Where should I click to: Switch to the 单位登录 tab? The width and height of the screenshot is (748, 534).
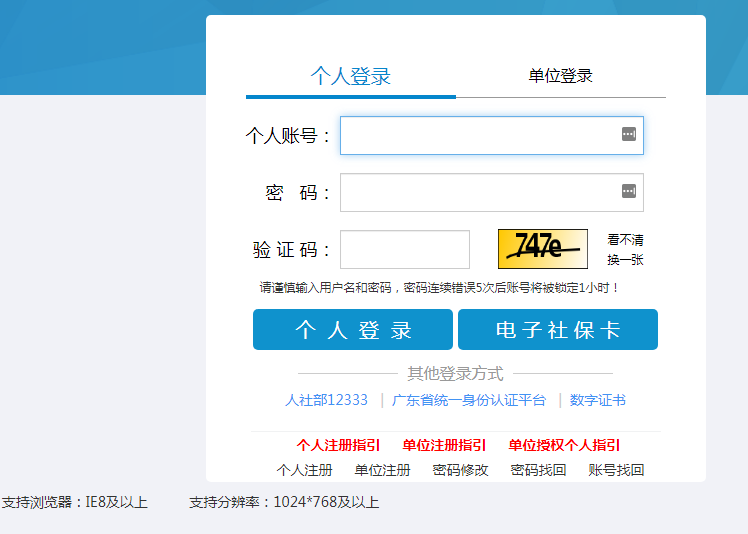coord(560,76)
